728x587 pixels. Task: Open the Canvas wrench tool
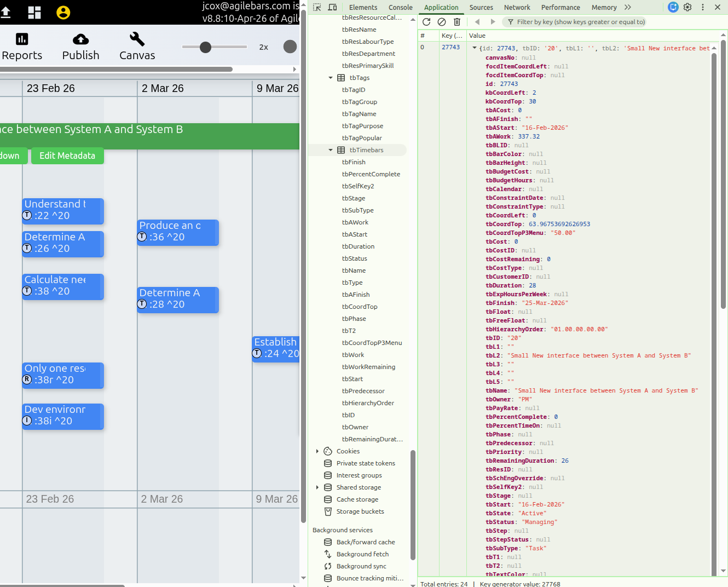click(137, 39)
